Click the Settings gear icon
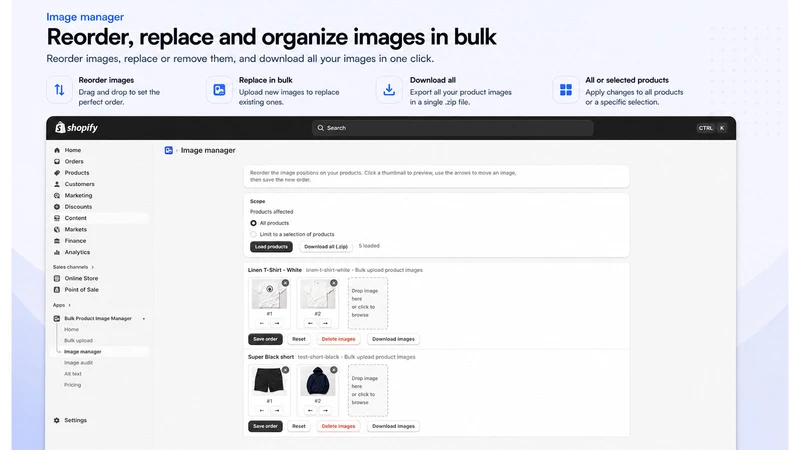 (57, 420)
